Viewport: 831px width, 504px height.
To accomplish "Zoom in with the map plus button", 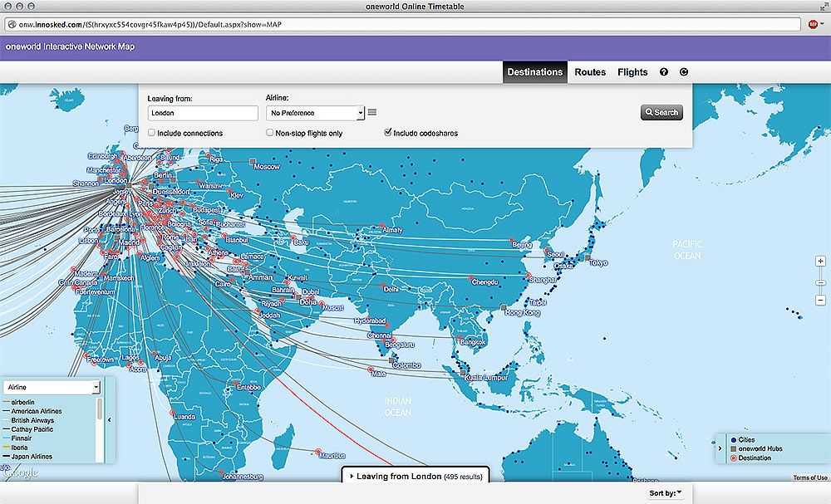I will 820,261.
